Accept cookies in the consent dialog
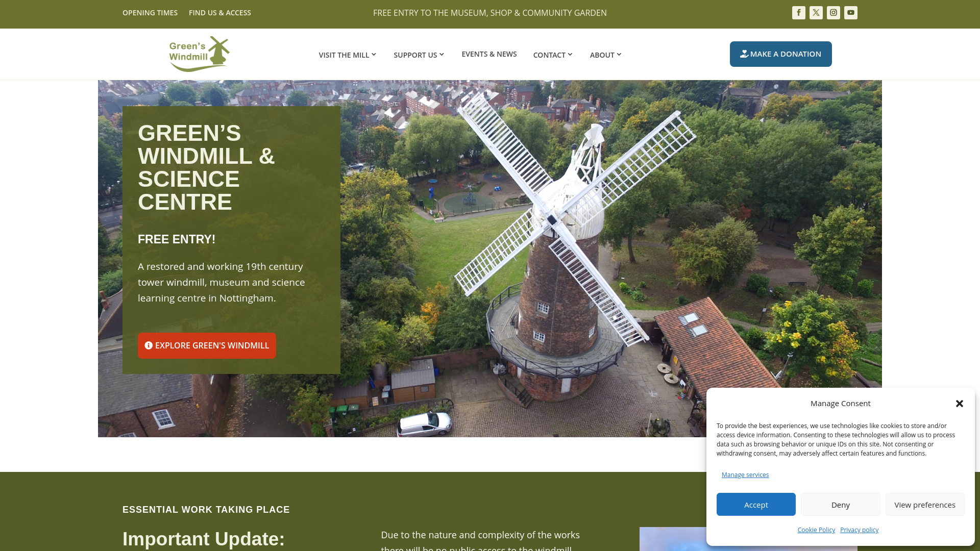 click(x=756, y=505)
